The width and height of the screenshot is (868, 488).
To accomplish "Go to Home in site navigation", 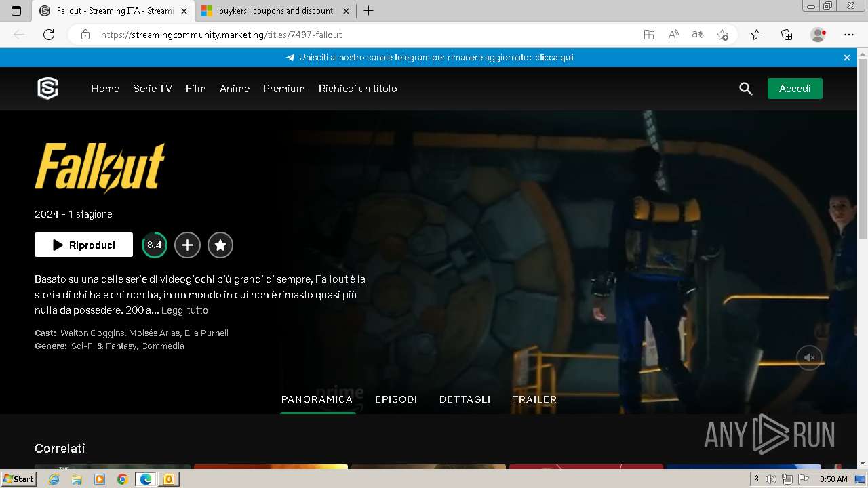I will [105, 89].
